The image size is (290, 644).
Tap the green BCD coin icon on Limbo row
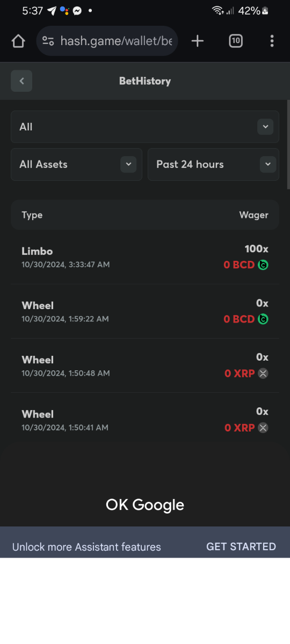263,265
